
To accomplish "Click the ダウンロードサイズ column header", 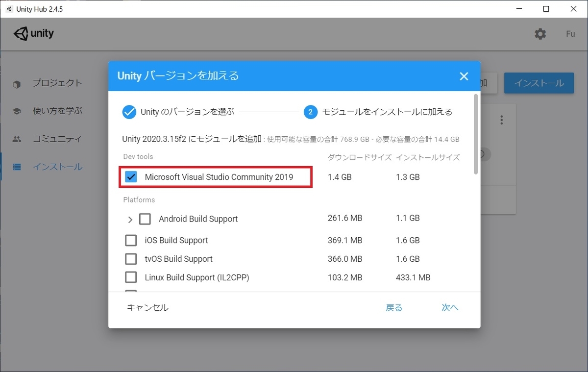I will pos(360,157).
